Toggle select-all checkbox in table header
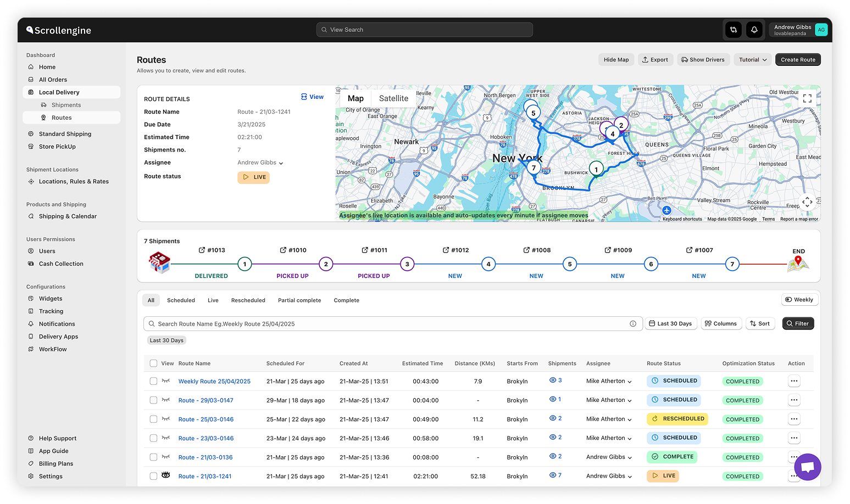850x504 pixels. (153, 363)
